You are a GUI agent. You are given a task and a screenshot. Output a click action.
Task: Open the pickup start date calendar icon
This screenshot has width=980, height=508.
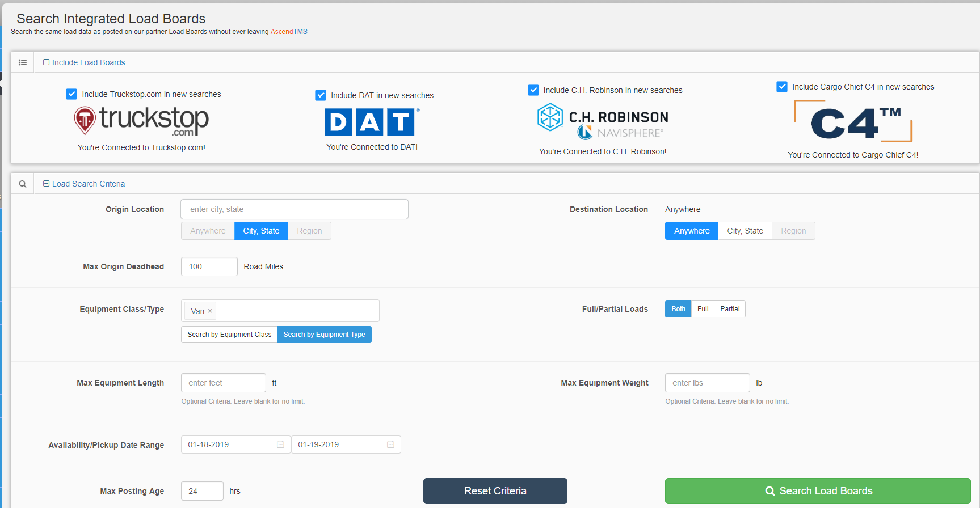click(280, 444)
